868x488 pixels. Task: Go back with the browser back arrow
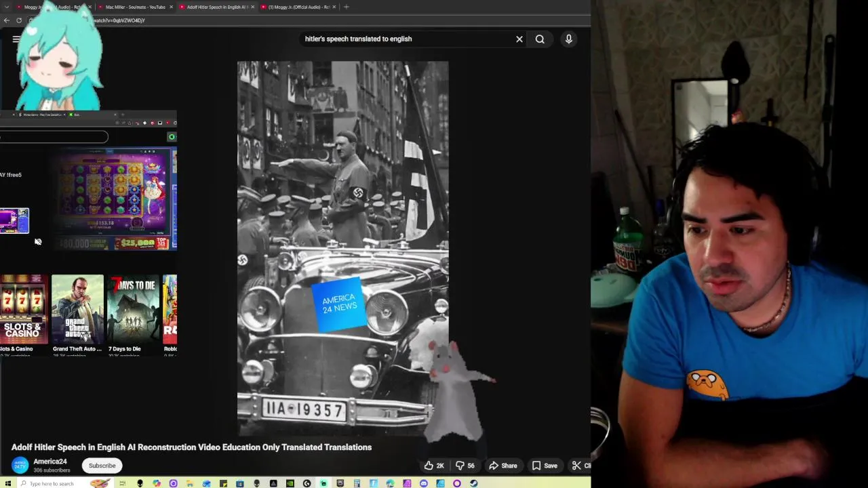pos(6,20)
